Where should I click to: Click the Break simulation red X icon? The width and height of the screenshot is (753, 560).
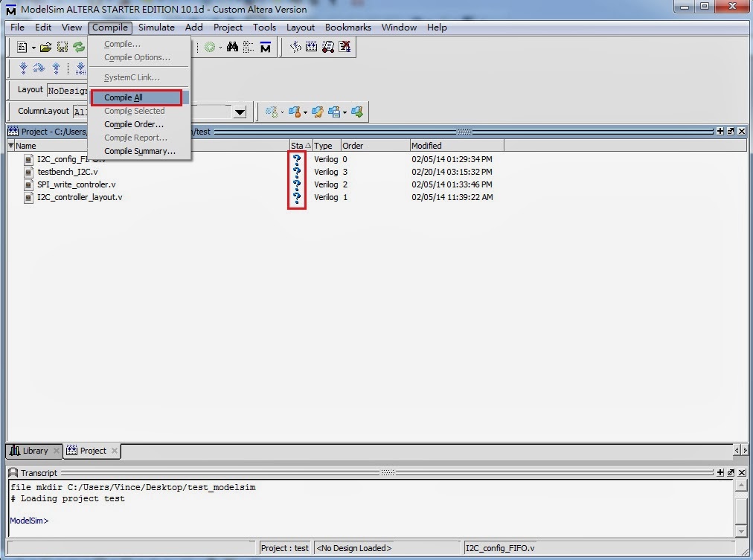coord(345,46)
